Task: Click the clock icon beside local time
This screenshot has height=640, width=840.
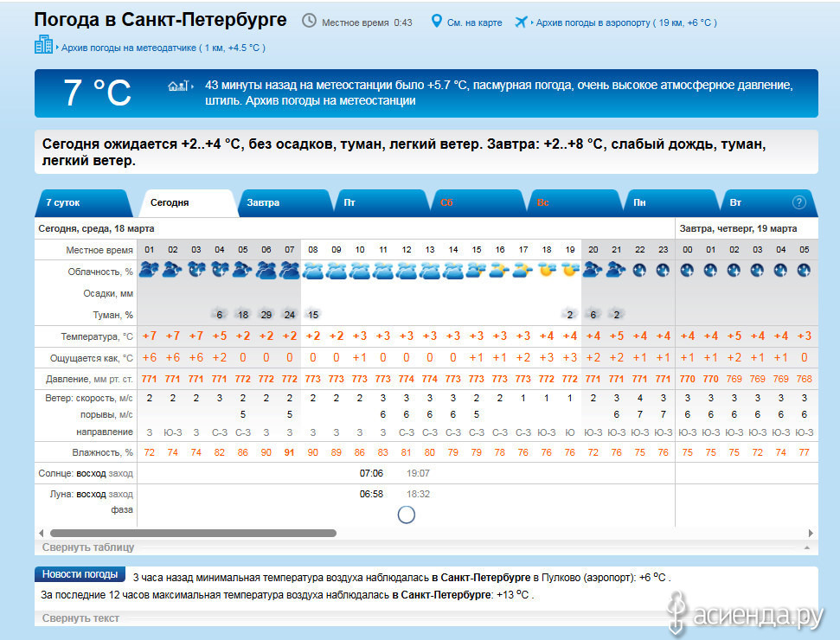Action: pos(309,21)
